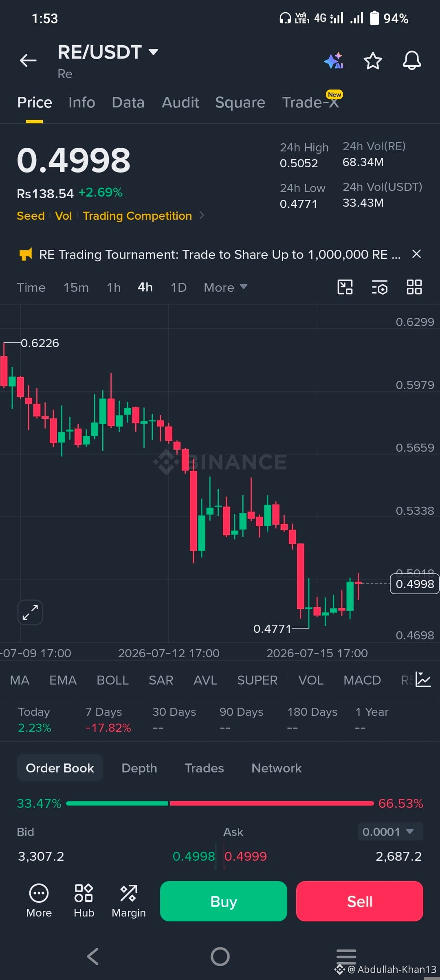Select the 1D timeframe
This screenshot has width=440, height=980.
pyautogui.click(x=178, y=287)
